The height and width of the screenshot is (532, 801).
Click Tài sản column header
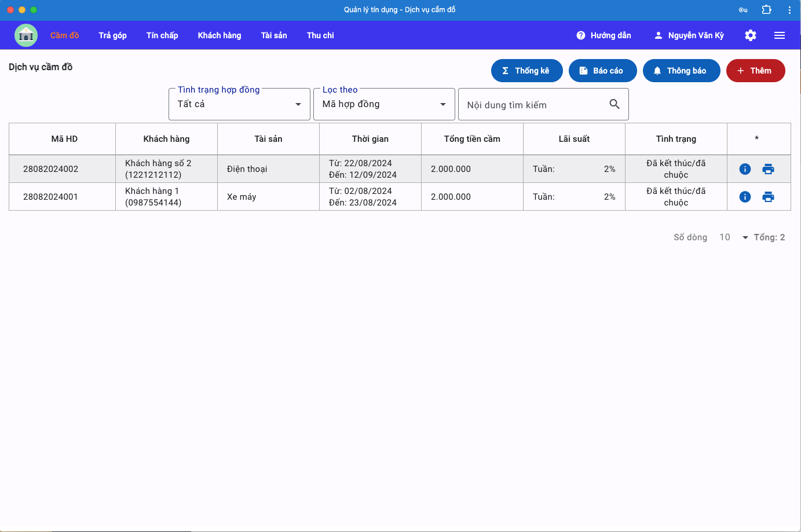[x=269, y=139]
